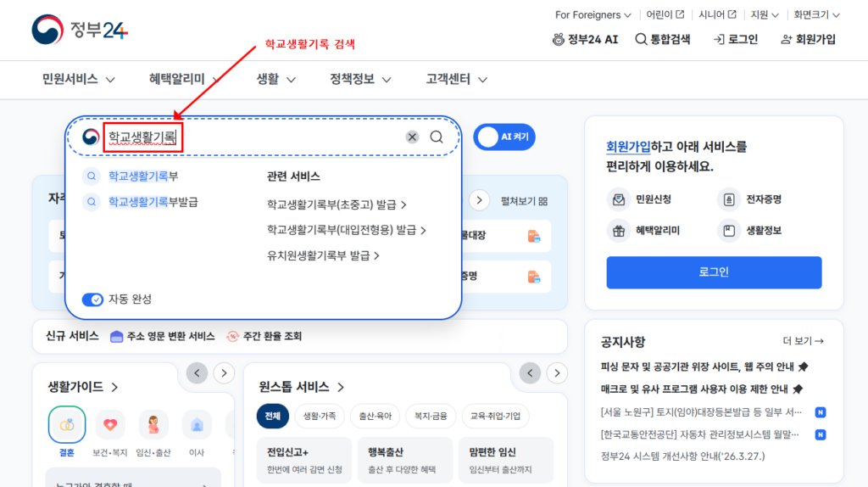Open the 지원 dropdown

[x=765, y=15]
